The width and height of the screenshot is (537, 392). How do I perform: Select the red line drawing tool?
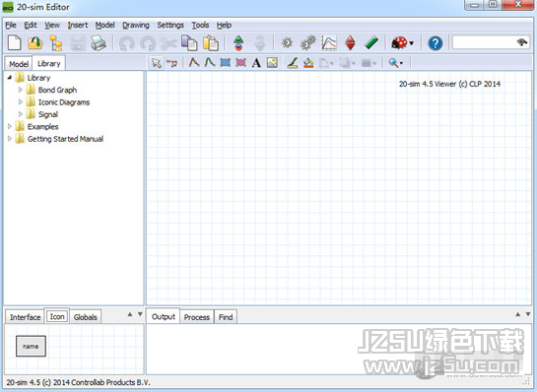coord(194,63)
